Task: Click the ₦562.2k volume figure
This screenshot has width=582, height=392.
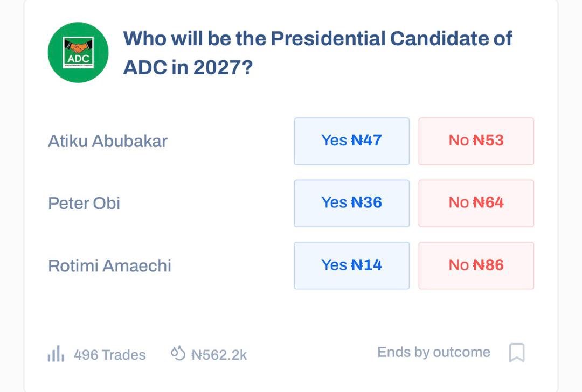Action: pos(219,355)
